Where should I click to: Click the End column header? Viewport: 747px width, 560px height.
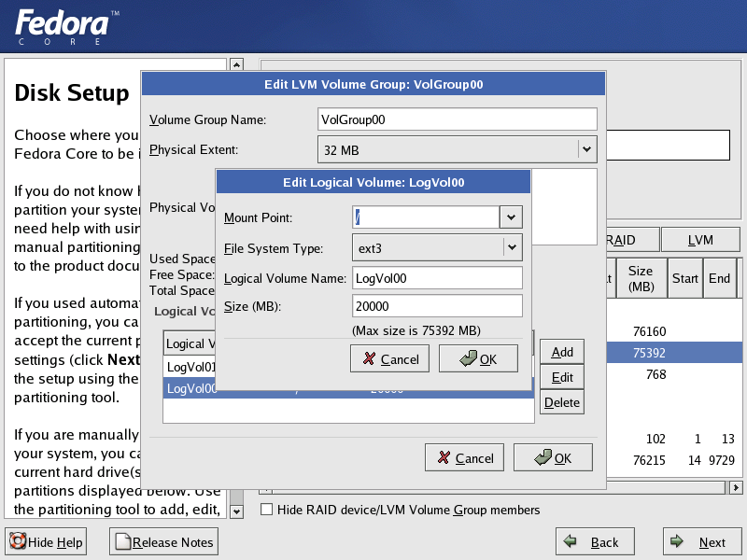click(x=719, y=278)
